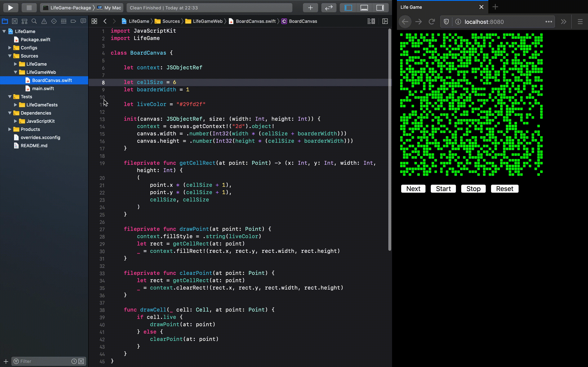Open the Issue navigator warning icon
Image resolution: width=588 pixels, height=367 pixels.
pyautogui.click(x=44, y=21)
